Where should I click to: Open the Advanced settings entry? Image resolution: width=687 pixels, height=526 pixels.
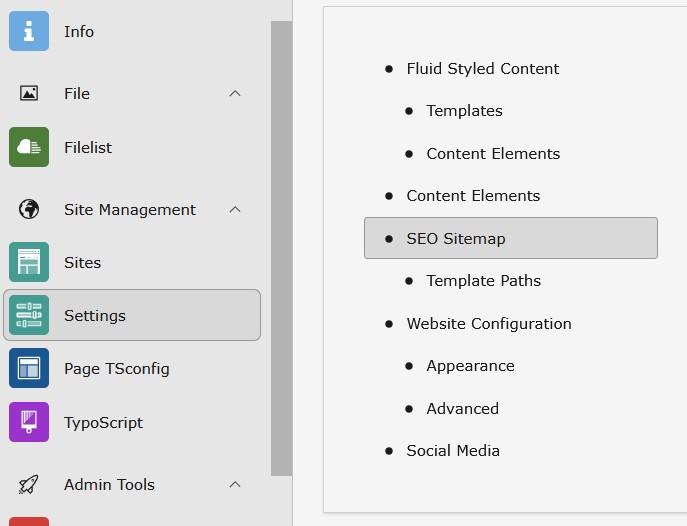[463, 409]
